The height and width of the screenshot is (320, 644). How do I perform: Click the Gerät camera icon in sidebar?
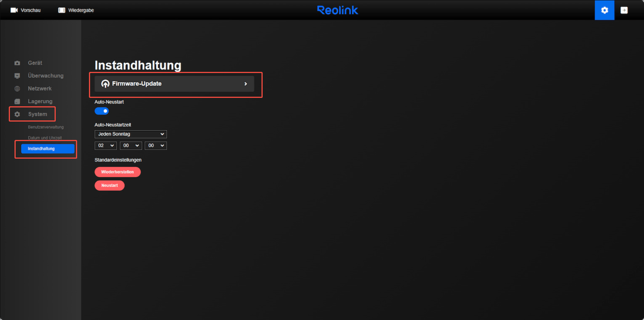click(x=17, y=63)
